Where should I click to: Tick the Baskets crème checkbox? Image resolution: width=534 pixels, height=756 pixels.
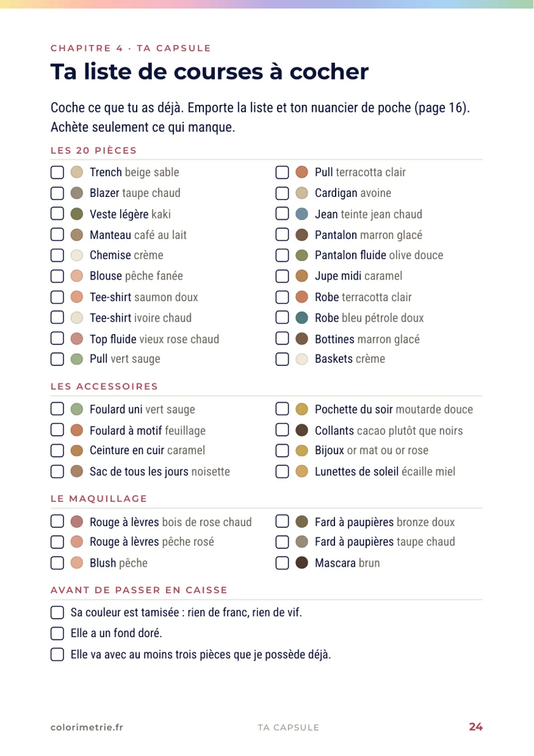pyautogui.click(x=282, y=359)
